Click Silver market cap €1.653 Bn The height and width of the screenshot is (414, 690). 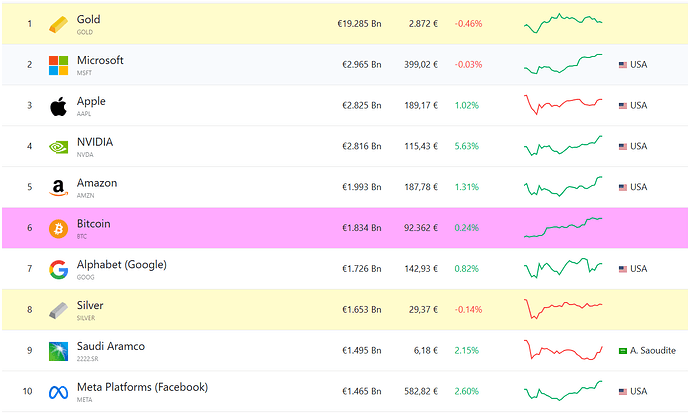(362, 310)
